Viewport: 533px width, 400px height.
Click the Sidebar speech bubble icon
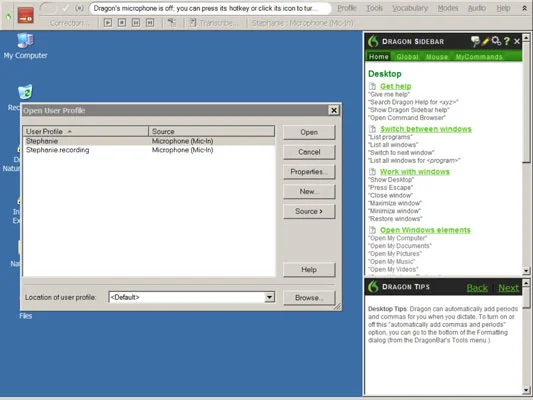click(475, 41)
